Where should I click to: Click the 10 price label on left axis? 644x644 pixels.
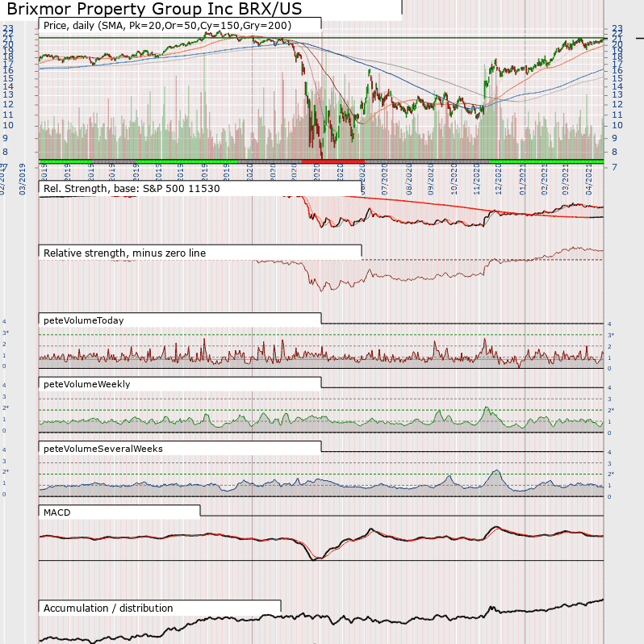pos(8,126)
